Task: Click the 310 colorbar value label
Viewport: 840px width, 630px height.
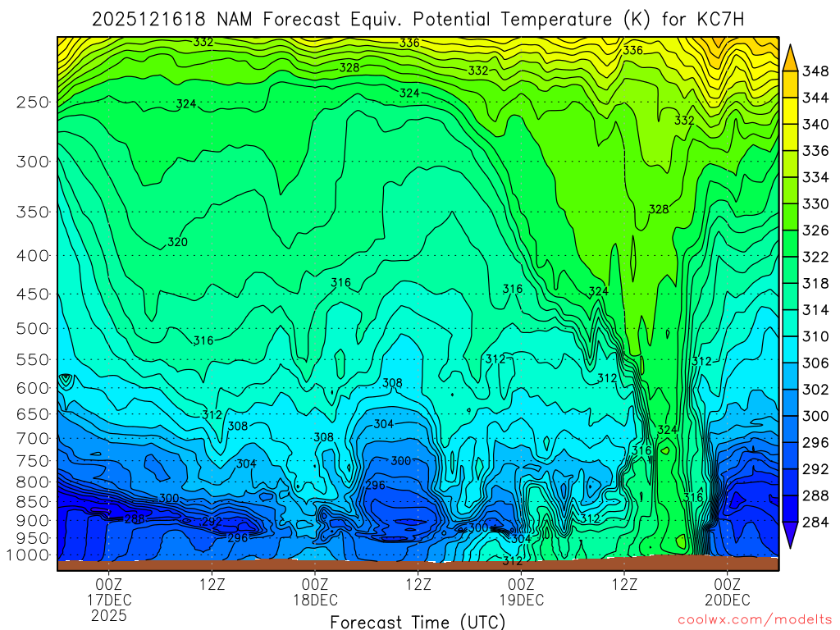Action: tap(815, 336)
